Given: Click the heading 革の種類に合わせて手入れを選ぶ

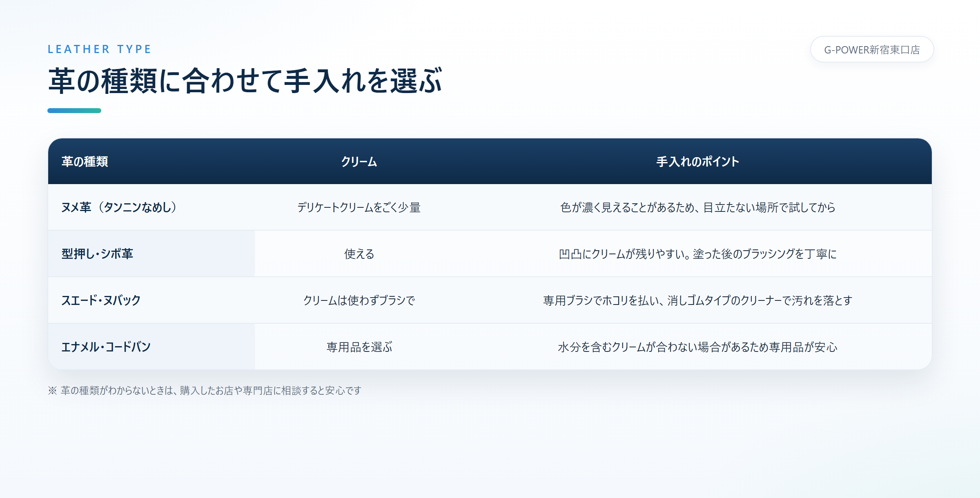Looking at the screenshot, I should click(245, 81).
